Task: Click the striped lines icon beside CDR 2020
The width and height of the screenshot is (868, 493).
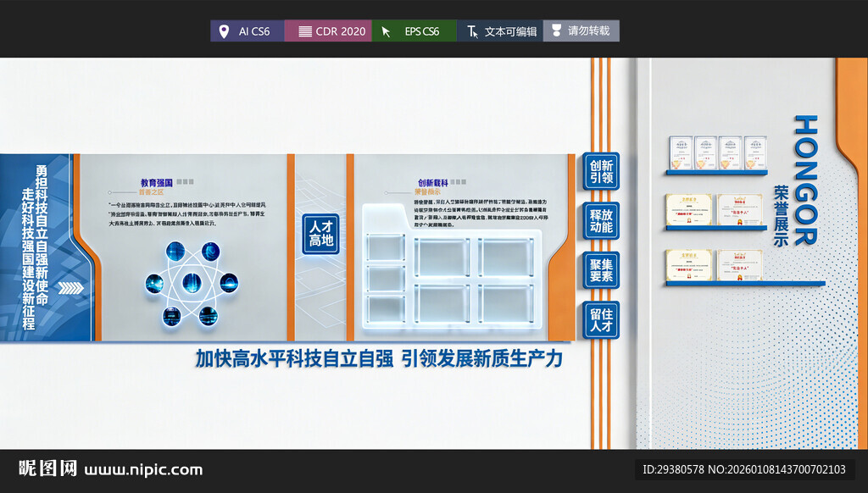Action: (x=305, y=31)
